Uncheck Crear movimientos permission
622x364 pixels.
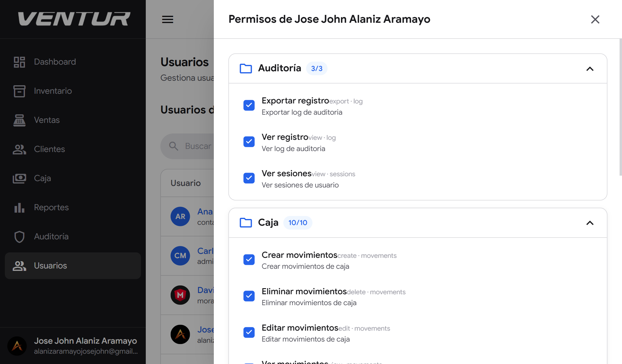point(249,259)
